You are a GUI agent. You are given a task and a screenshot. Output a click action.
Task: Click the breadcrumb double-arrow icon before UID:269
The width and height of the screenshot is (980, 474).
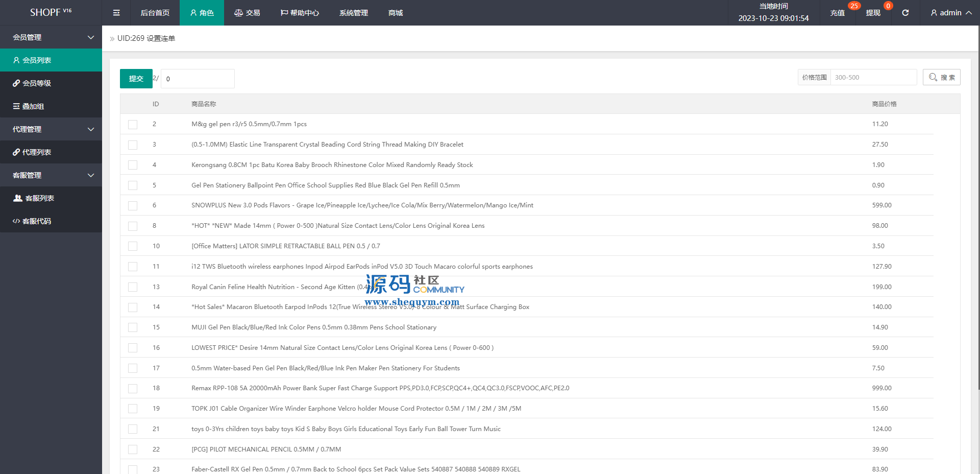[x=112, y=39]
